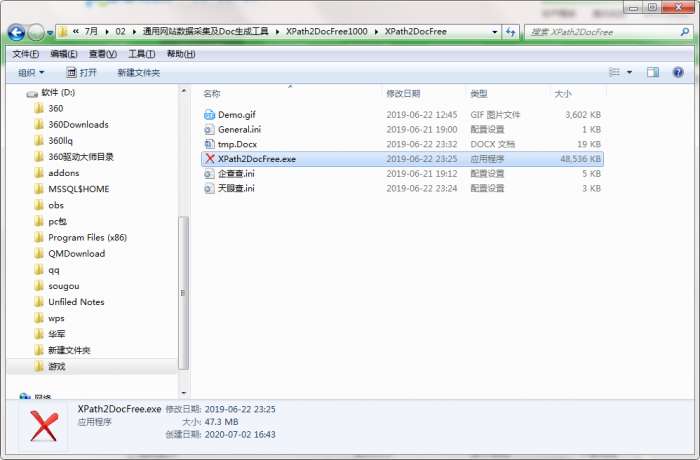Click the navigation pane scrollbar thumb
Image resolution: width=700 pixels, height=460 pixels.
pos(183,293)
